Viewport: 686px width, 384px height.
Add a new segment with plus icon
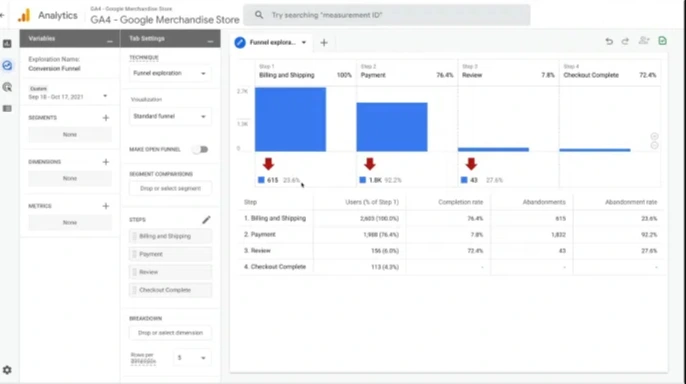[x=105, y=118]
